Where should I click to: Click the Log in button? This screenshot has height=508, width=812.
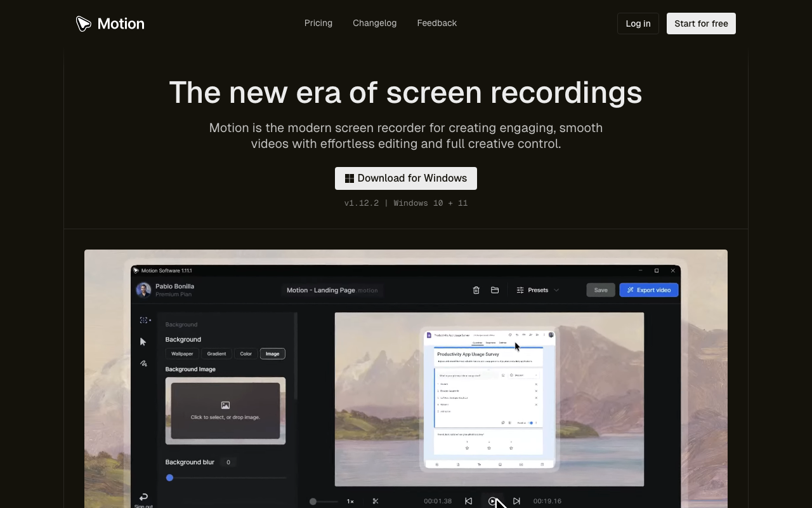point(638,23)
